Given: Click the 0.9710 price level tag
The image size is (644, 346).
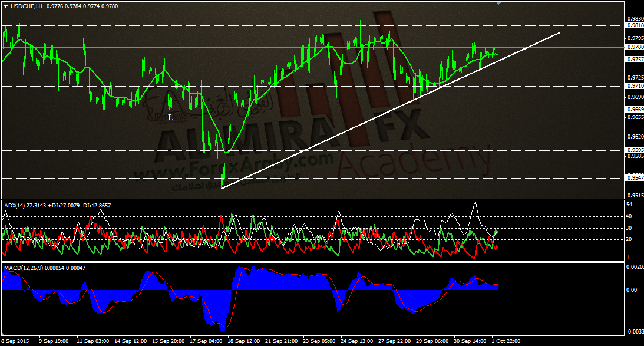Looking at the screenshot, I should tap(635, 86).
